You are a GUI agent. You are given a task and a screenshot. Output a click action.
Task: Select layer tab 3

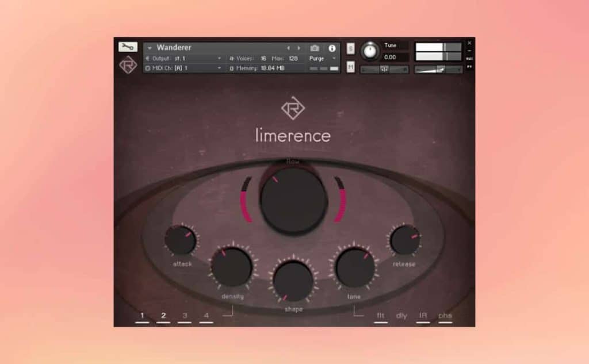coord(185,316)
